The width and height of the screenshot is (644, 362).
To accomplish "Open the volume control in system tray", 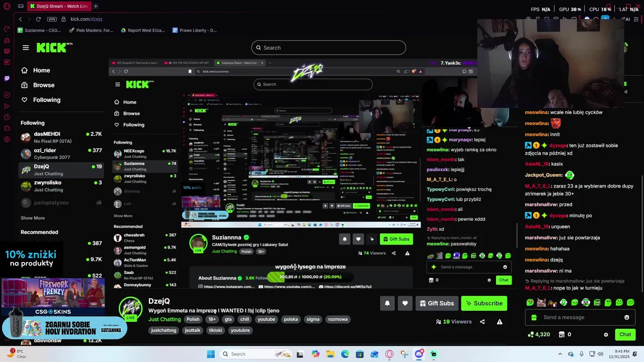I will point(600,354).
